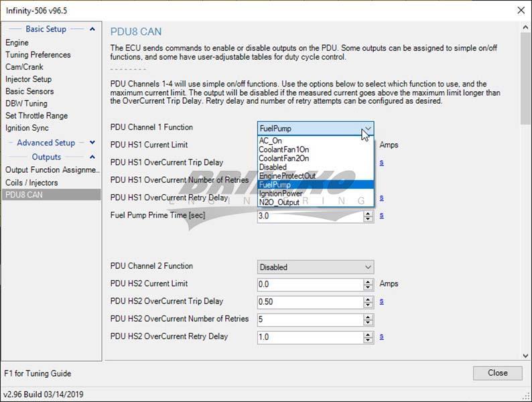Click Fuel Pump Prime Time units link
This screenshot has width=532, height=402.
coord(382,216)
